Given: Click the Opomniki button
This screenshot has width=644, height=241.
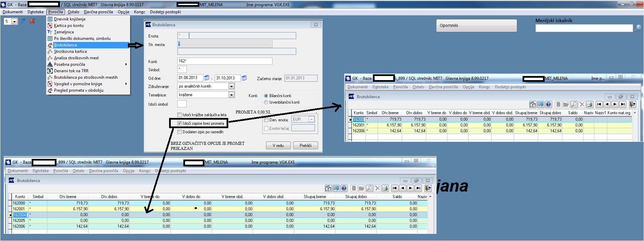Looking at the screenshot, I should click(x=477, y=26).
